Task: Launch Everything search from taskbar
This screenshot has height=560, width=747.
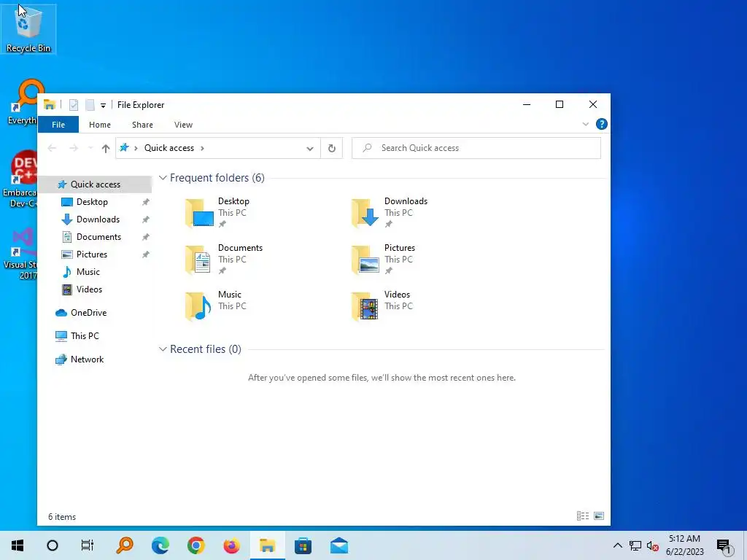Action: pos(124,545)
